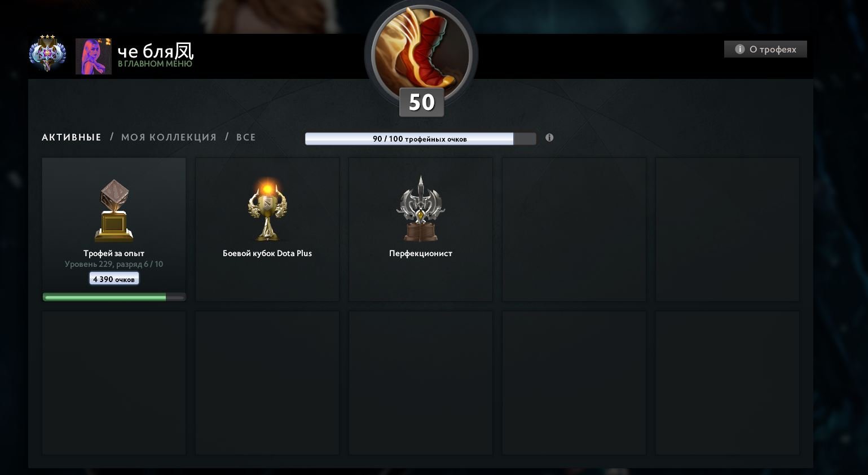Open the player avatar picture
The width and height of the screenshot is (868, 475).
pos(94,56)
